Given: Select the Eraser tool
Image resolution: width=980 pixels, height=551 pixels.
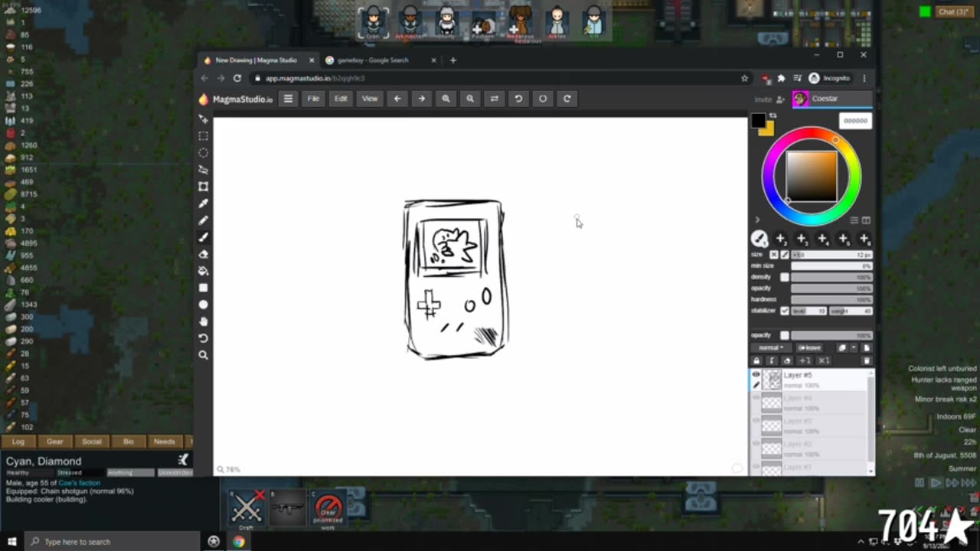Looking at the screenshot, I should pos(203,254).
